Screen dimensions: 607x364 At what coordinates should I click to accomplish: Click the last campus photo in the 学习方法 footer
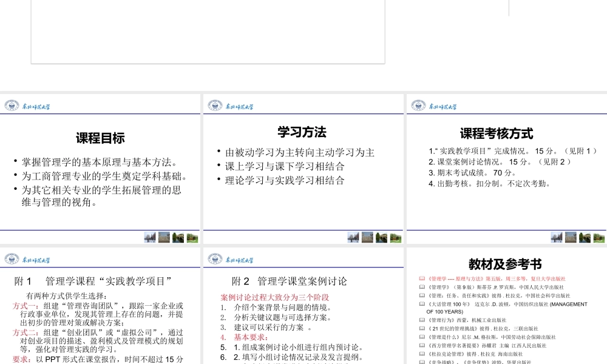point(396,237)
